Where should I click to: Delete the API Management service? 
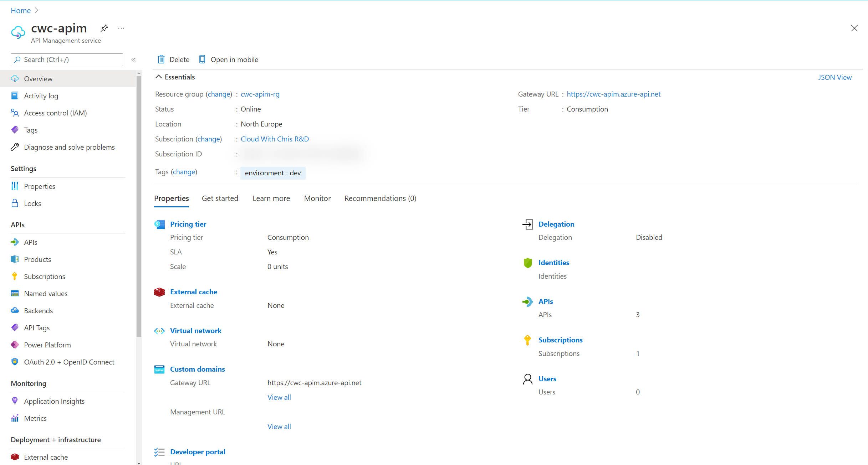point(173,59)
